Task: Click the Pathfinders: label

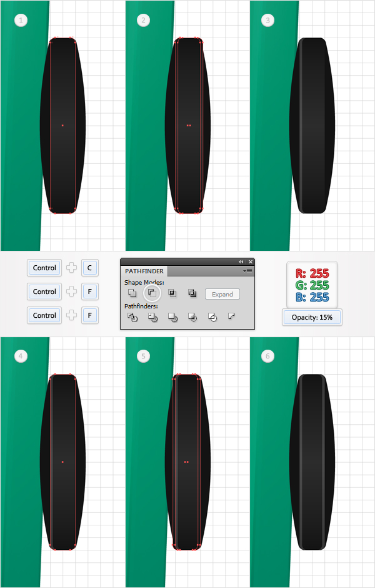Action: (141, 307)
